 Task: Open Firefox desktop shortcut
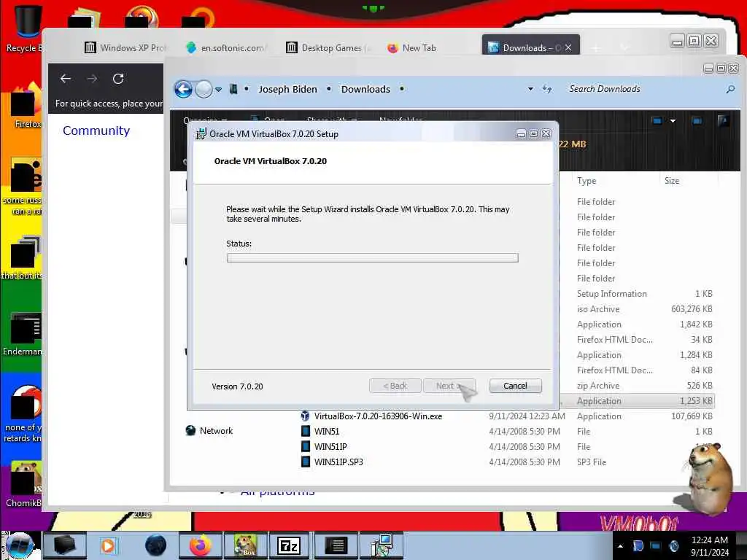click(x=25, y=106)
